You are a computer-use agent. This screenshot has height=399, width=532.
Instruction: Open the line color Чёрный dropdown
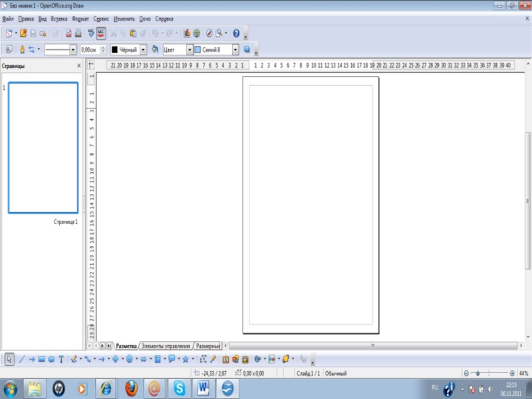pyautogui.click(x=143, y=50)
